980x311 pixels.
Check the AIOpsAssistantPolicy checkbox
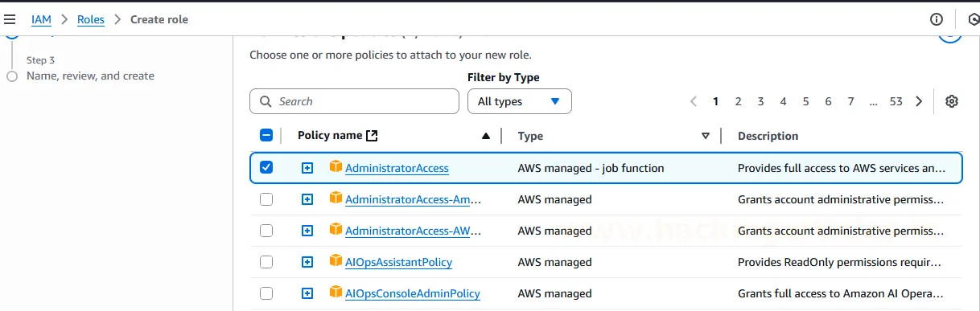(266, 262)
